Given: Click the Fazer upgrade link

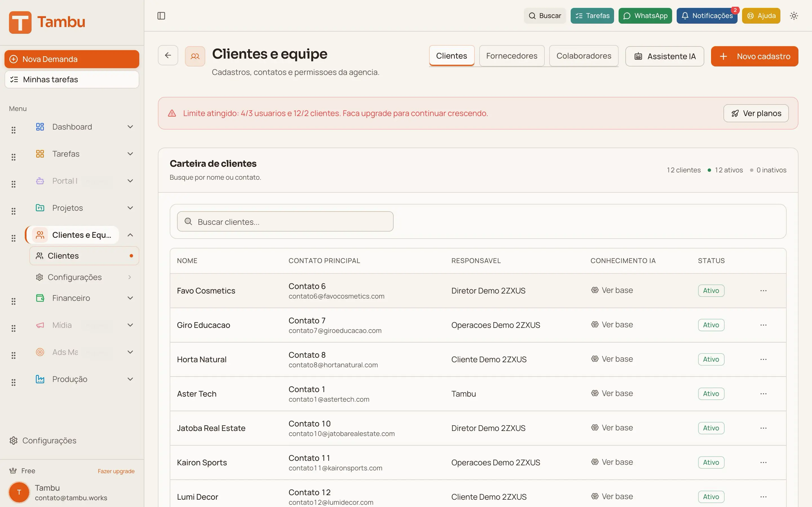Looking at the screenshot, I should [x=116, y=471].
